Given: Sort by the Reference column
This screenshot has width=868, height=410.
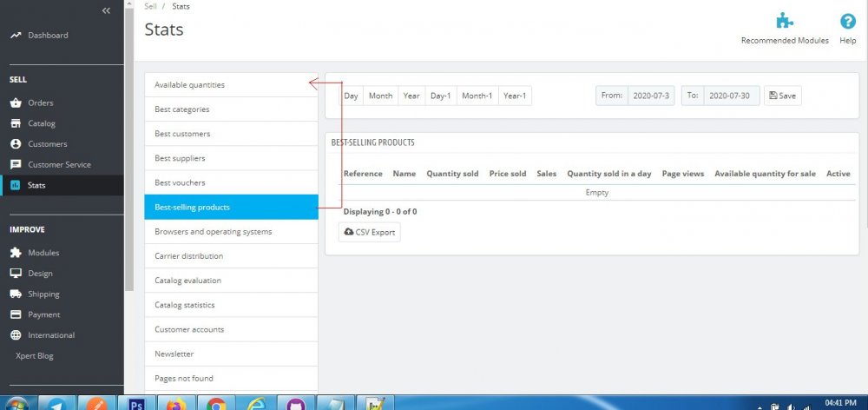Looking at the screenshot, I should coord(363,174).
